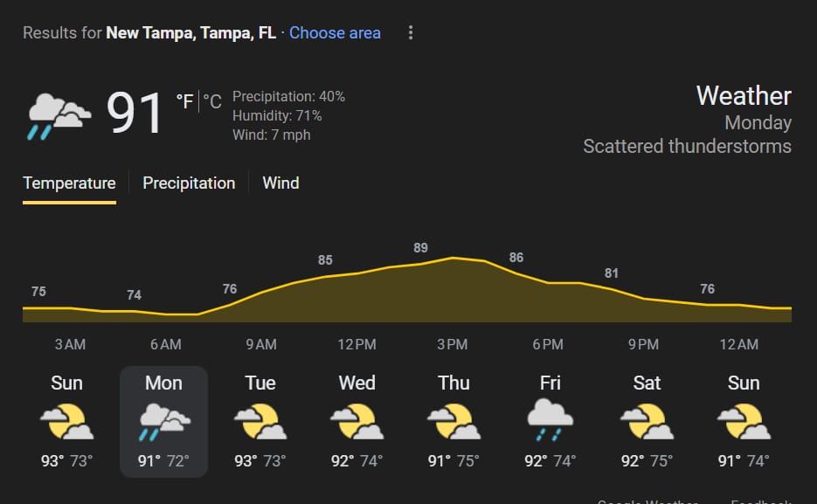Select first Sunday's partly cloudy forecast icon
This screenshot has height=504, width=817.
(66, 421)
